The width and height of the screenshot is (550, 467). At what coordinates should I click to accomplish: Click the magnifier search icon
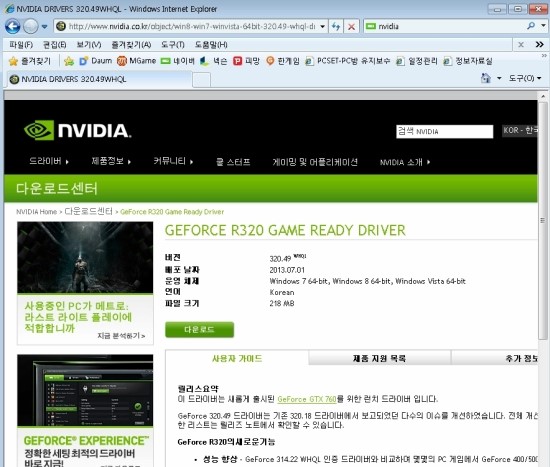click(x=531, y=26)
